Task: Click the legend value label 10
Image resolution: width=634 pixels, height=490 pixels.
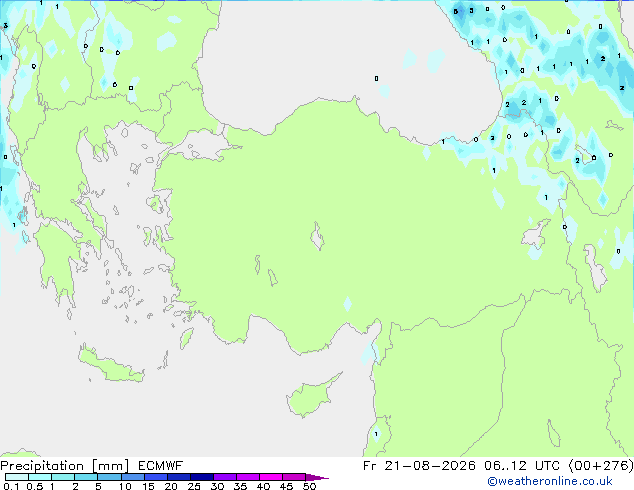Action: pyautogui.click(x=125, y=486)
